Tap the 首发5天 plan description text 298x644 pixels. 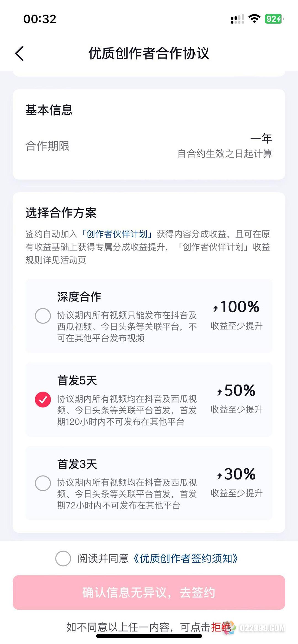click(127, 410)
